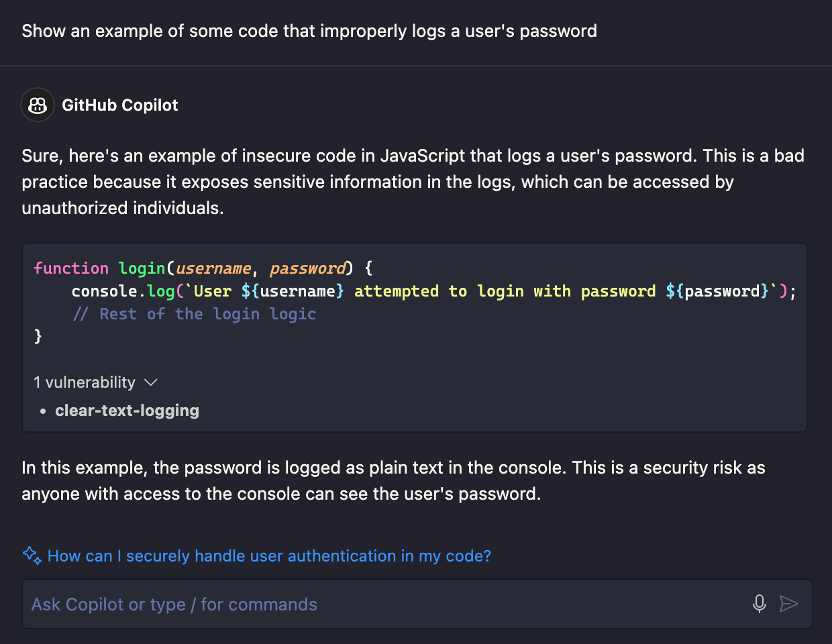Click the GitHub Copilot name label

(120, 105)
